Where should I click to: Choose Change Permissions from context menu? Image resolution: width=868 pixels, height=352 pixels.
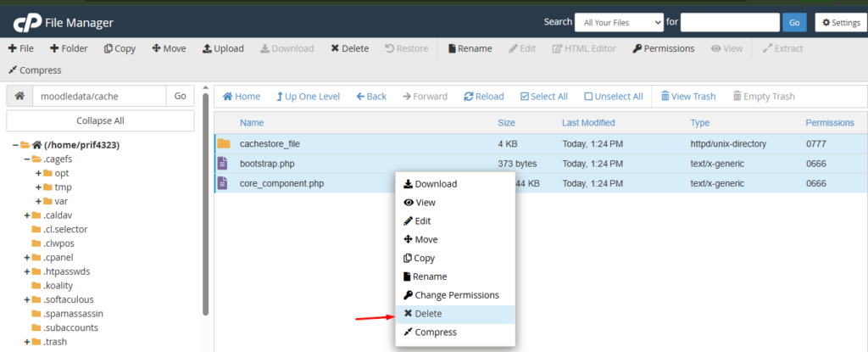click(x=455, y=295)
